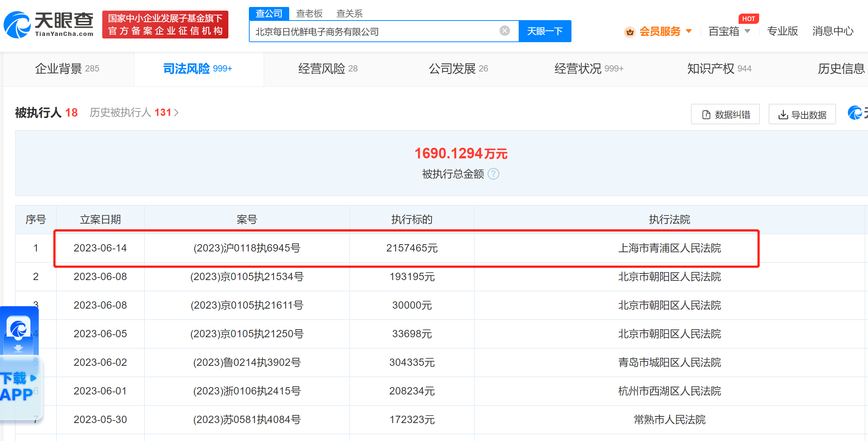
Task: Click case number (2023)京0105执21534号
Action: coord(247,277)
